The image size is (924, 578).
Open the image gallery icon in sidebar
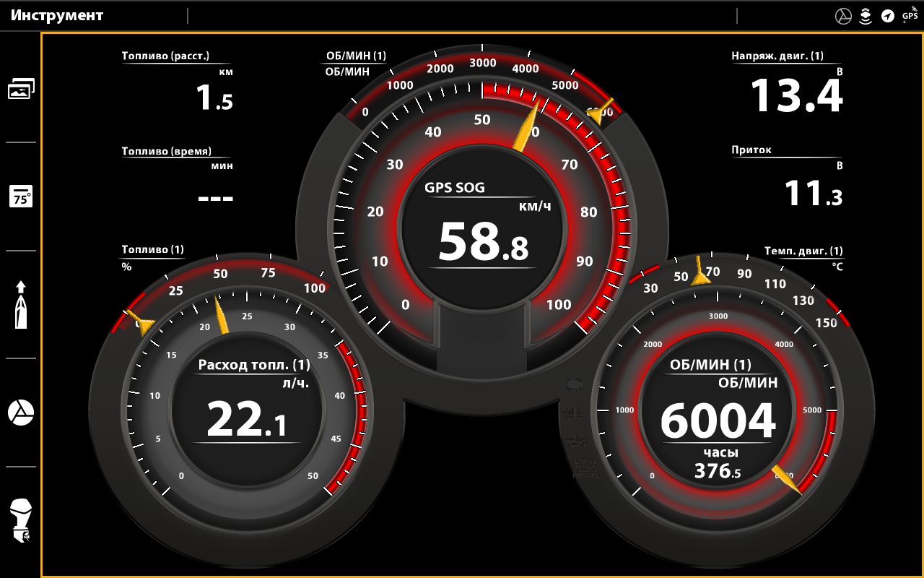pyautogui.click(x=21, y=89)
